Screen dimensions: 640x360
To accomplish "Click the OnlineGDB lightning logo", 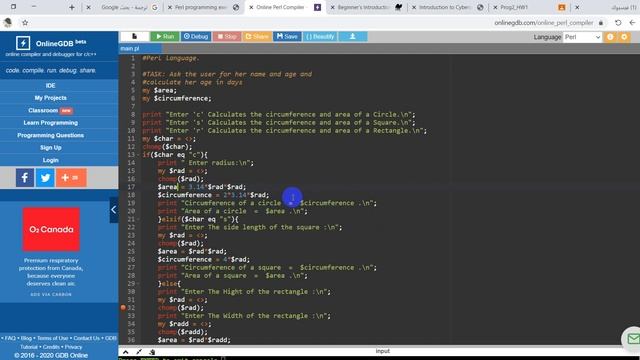I will pos(23,43).
